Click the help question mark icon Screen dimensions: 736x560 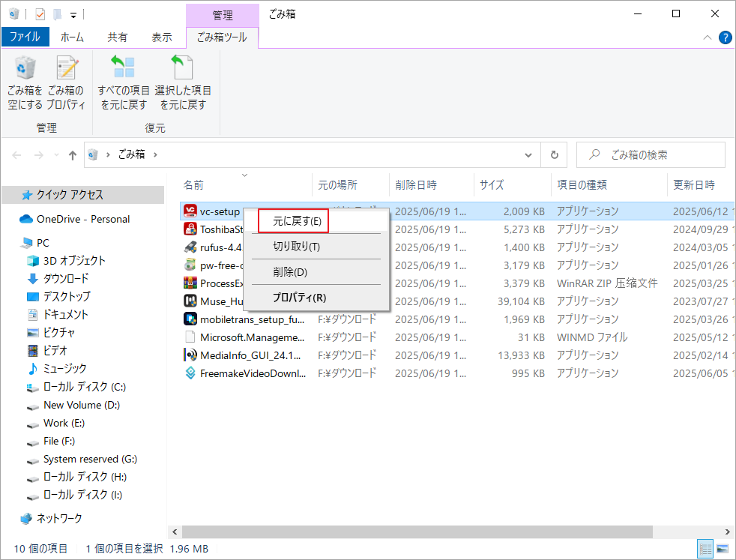[x=726, y=37]
